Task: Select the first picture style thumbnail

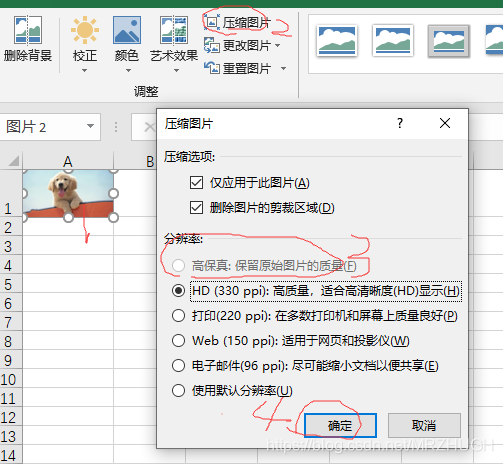Action: (337, 41)
